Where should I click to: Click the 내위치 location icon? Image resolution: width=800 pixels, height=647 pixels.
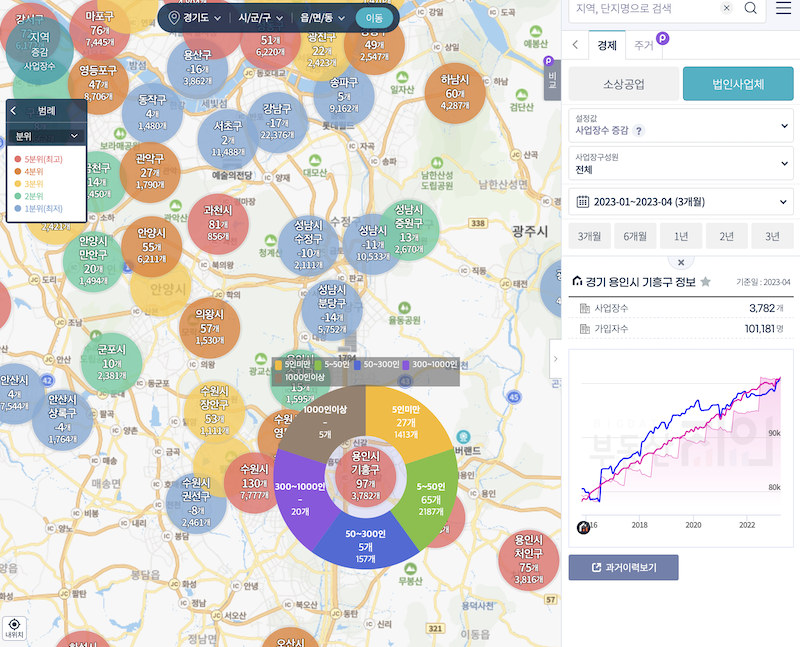tap(14, 628)
